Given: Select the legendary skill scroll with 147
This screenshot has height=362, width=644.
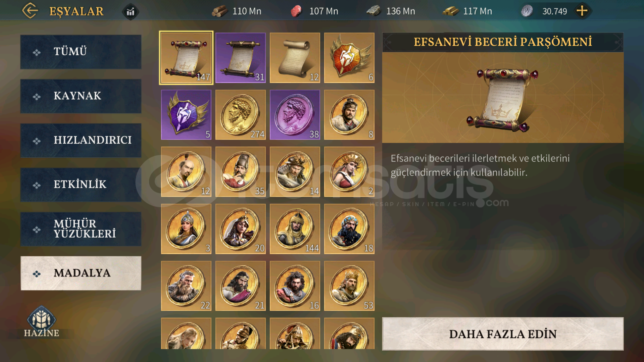Looking at the screenshot, I should point(186,58).
